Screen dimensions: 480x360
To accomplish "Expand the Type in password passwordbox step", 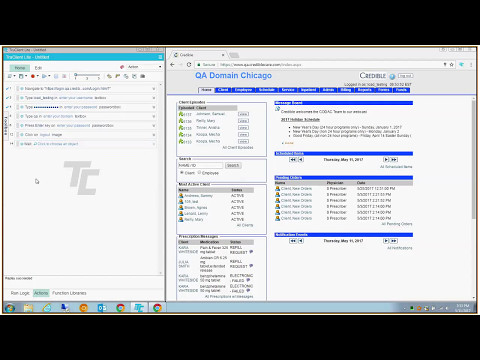I will [154, 107].
